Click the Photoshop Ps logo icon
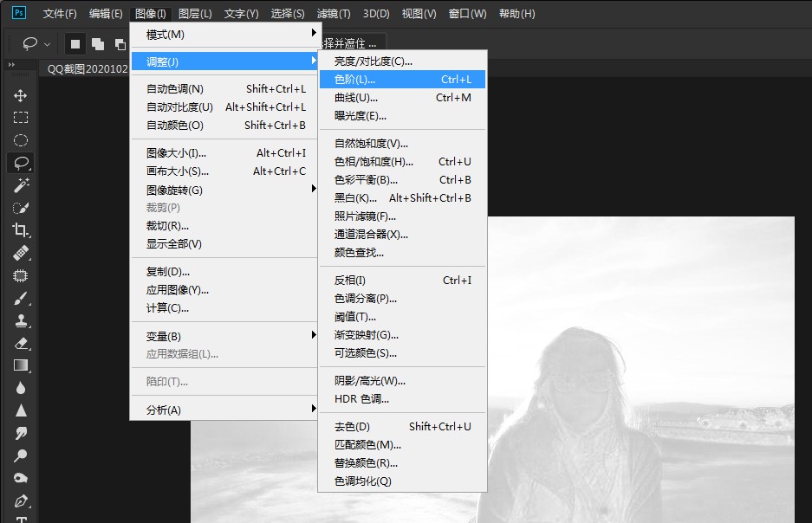 [x=19, y=13]
